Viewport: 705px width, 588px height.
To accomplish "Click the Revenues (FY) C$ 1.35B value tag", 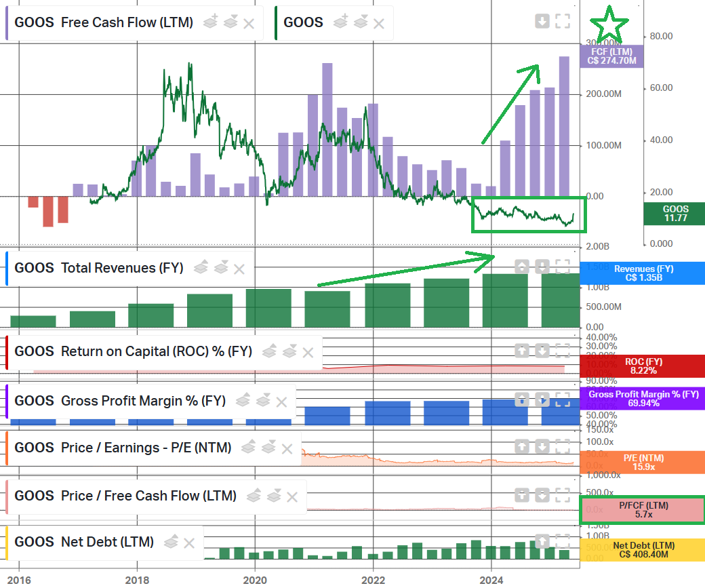I will 643,273.
